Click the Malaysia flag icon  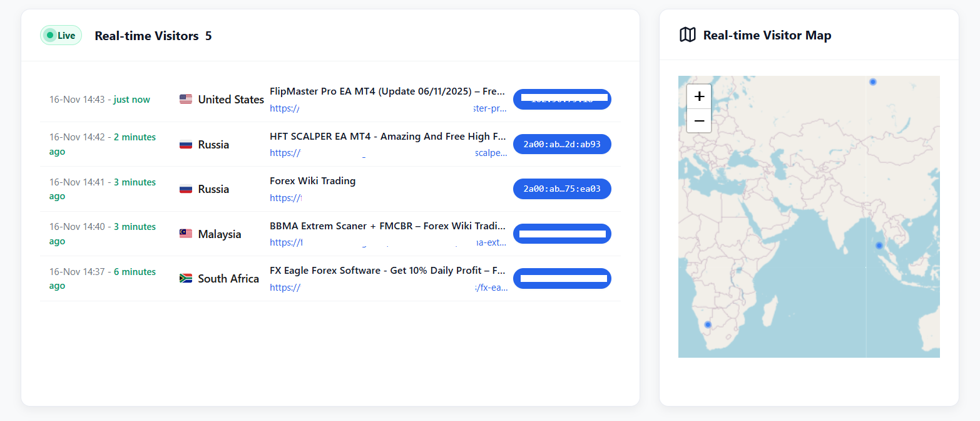click(x=186, y=233)
